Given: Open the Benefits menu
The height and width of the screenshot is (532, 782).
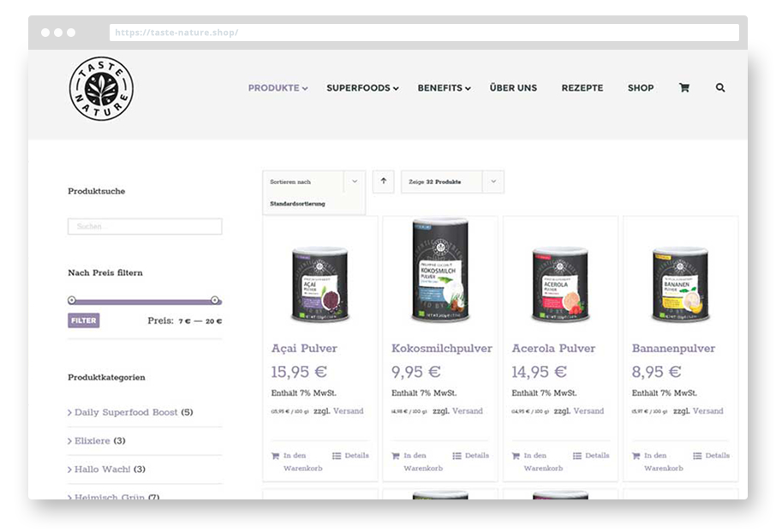Looking at the screenshot, I should coord(444,87).
